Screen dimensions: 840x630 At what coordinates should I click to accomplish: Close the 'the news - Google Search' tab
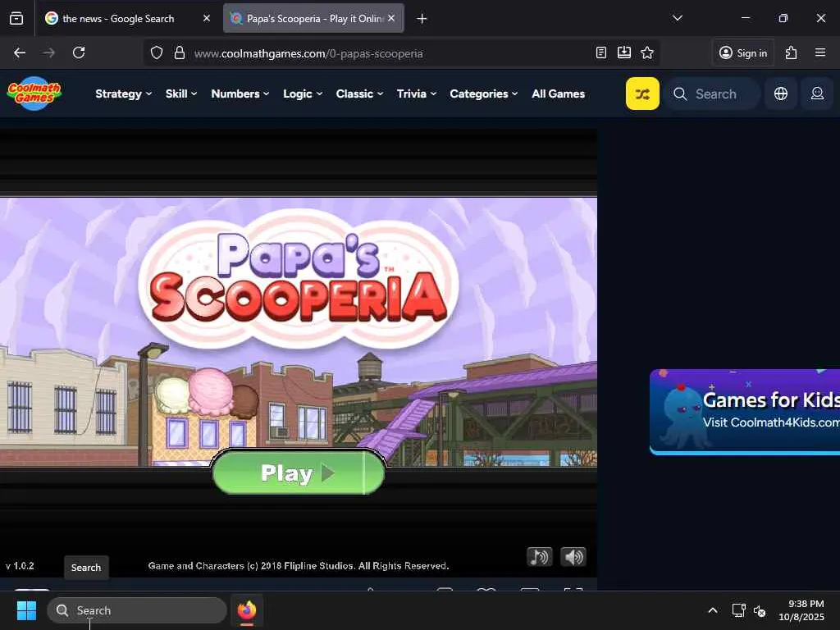206,18
